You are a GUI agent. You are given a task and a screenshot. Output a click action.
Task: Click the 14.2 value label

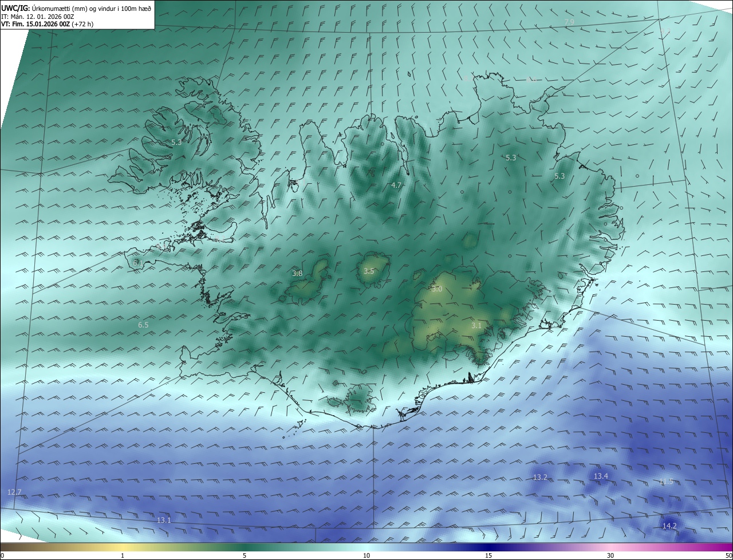point(669,526)
